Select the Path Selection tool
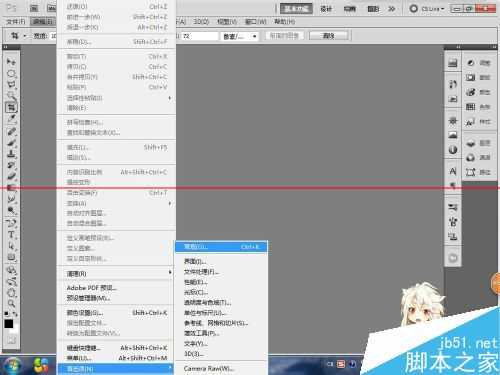This screenshot has width=500, height=375. (x=11, y=246)
